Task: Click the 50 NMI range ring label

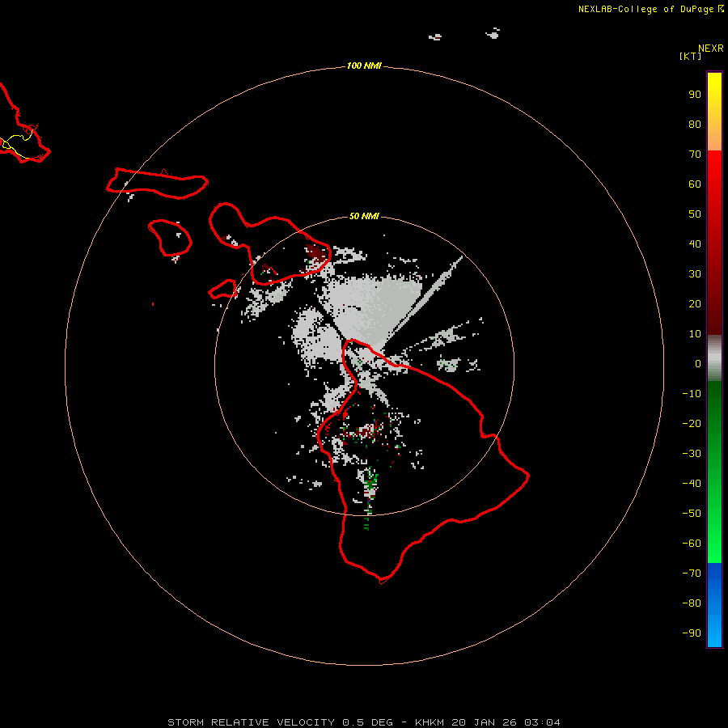Action: click(x=364, y=216)
